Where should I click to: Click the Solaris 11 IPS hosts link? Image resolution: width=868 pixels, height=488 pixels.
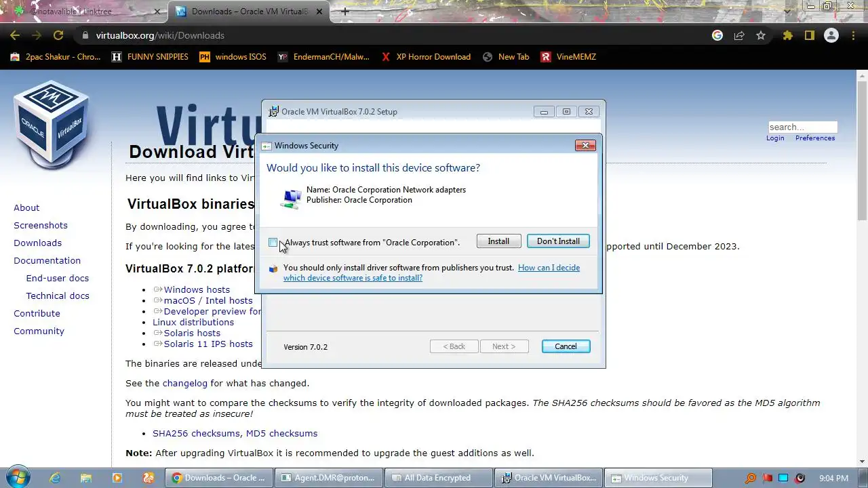pos(208,344)
